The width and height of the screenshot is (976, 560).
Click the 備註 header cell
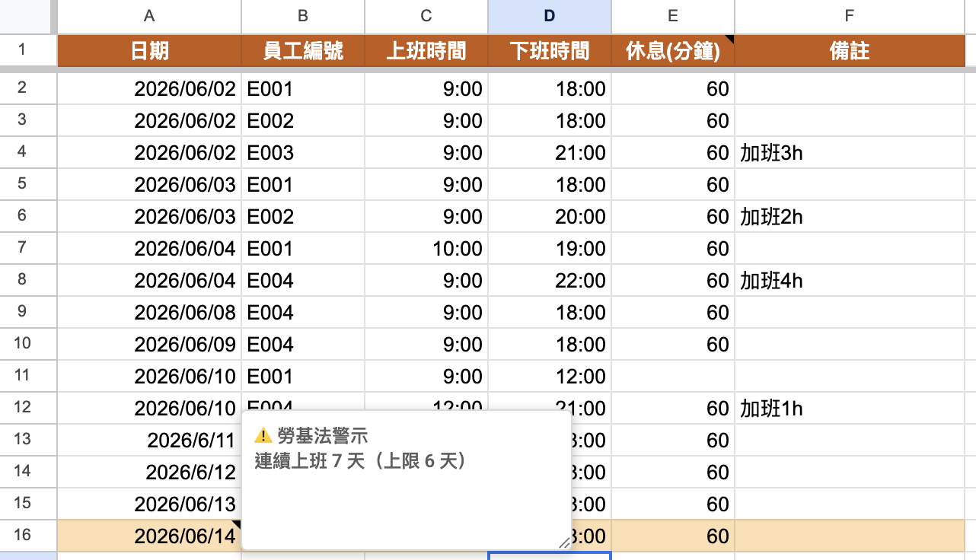(x=849, y=51)
